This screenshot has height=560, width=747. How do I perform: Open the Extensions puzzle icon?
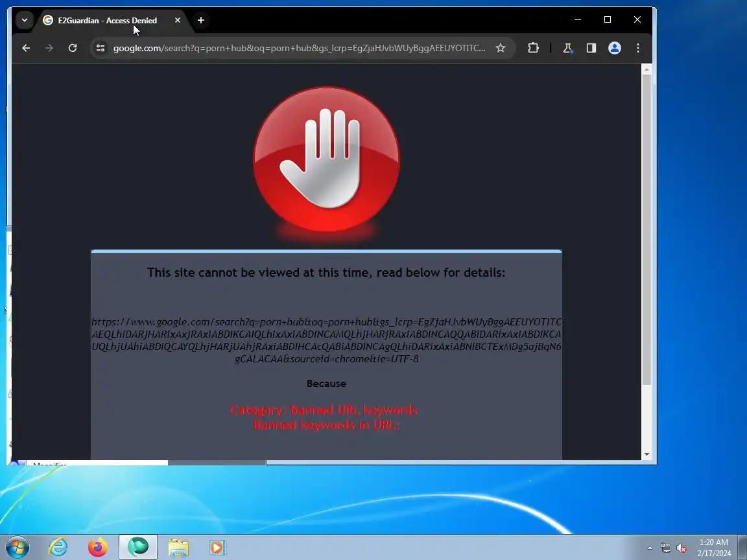click(533, 48)
